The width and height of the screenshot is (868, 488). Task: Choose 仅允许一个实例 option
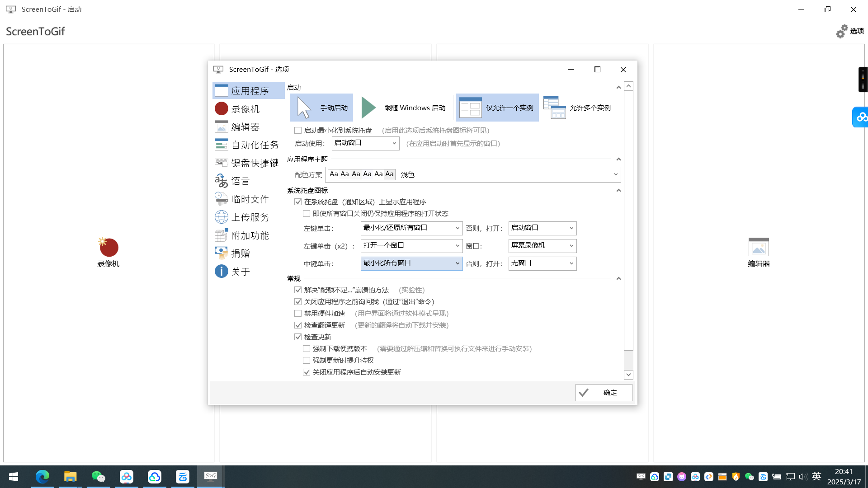tap(497, 108)
